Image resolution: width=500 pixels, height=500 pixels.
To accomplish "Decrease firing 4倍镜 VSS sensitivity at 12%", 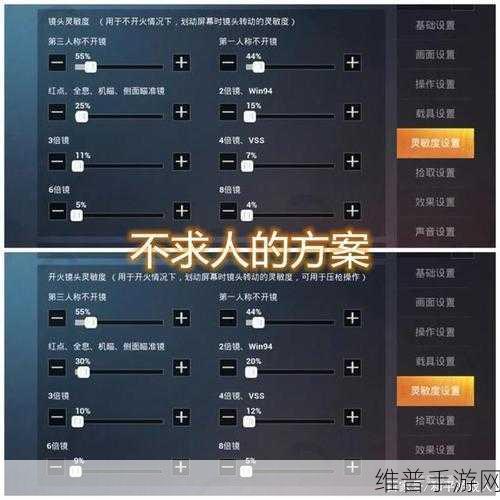I will pyautogui.click(x=228, y=417).
